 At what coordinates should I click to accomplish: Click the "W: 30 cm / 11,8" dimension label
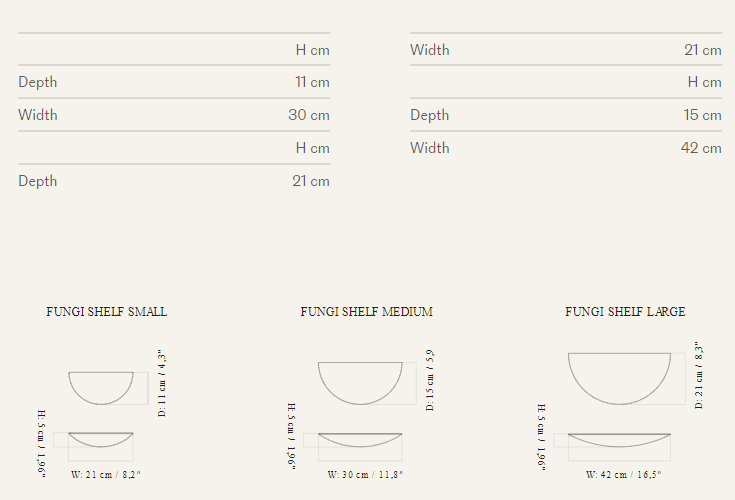coord(365,474)
